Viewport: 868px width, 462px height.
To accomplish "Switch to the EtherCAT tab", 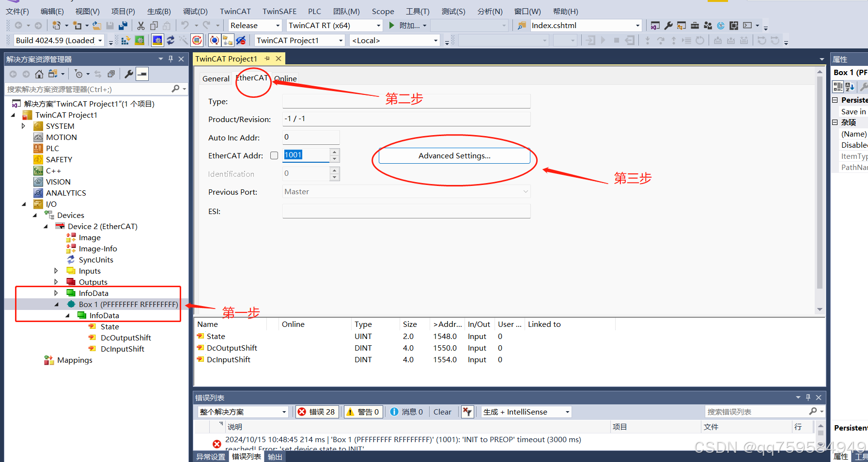I will (x=252, y=78).
